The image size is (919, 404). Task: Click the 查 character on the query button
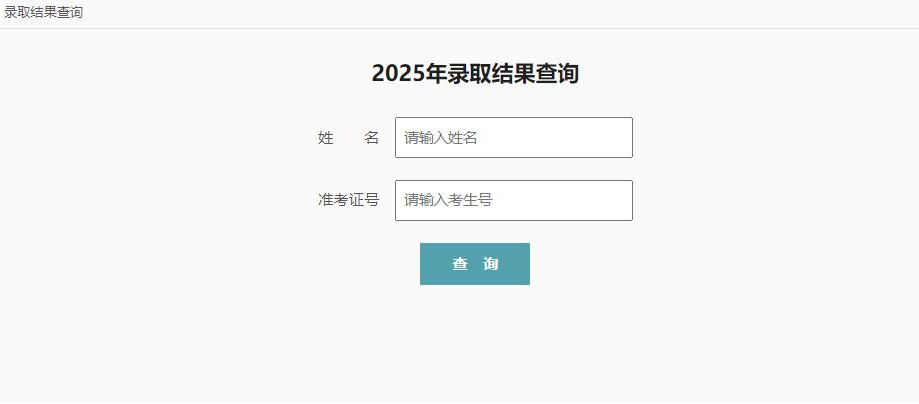(460, 264)
